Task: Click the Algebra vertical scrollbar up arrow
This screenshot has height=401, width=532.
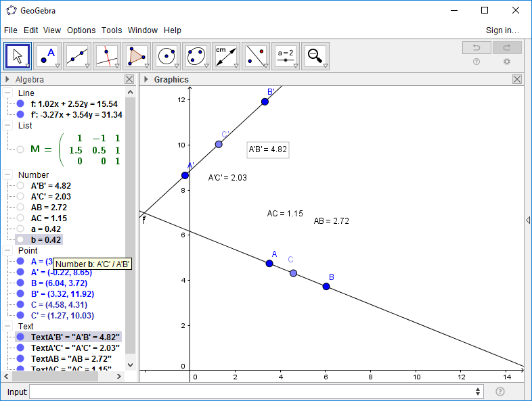Action: point(130,92)
